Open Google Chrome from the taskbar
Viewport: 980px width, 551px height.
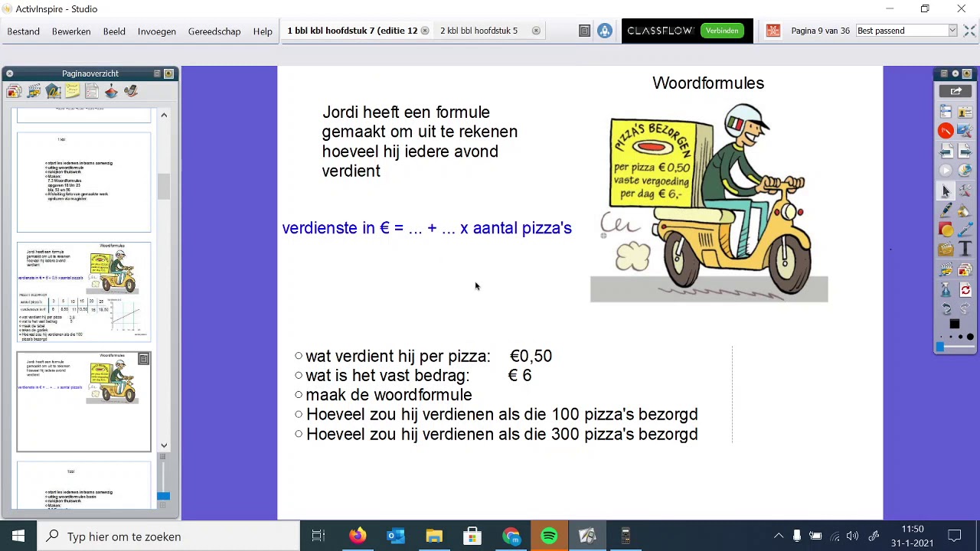[511, 536]
